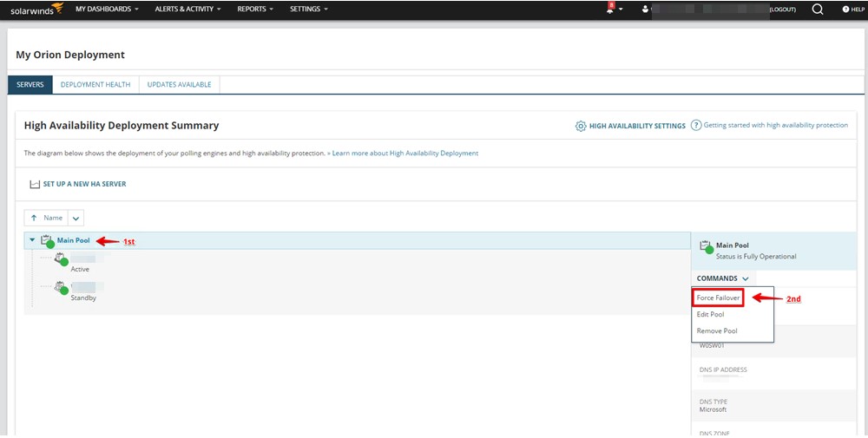Click the user profile icon
The width and height of the screenshot is (868, 438).
click(x=645, y=10)
